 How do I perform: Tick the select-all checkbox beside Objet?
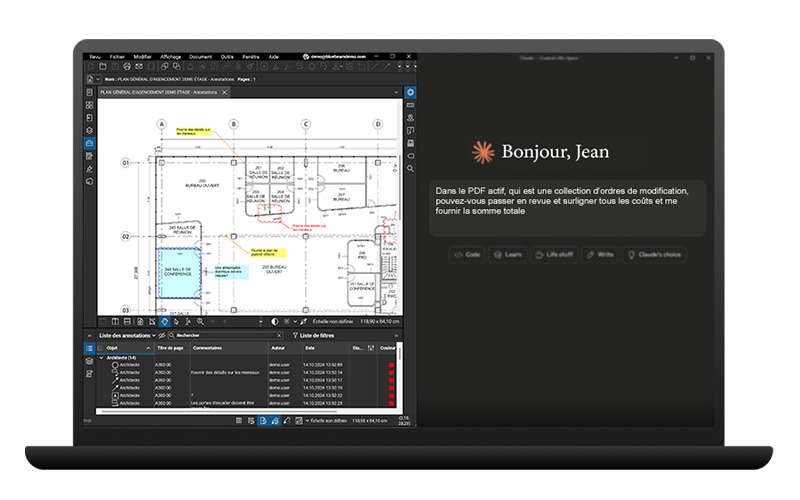[x=100, y=348]
